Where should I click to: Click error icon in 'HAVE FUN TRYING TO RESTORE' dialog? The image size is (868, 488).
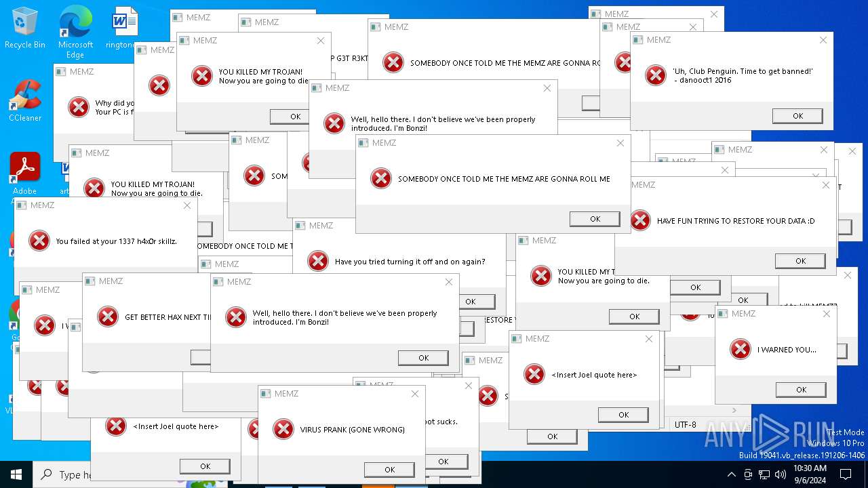click(640, 220)
